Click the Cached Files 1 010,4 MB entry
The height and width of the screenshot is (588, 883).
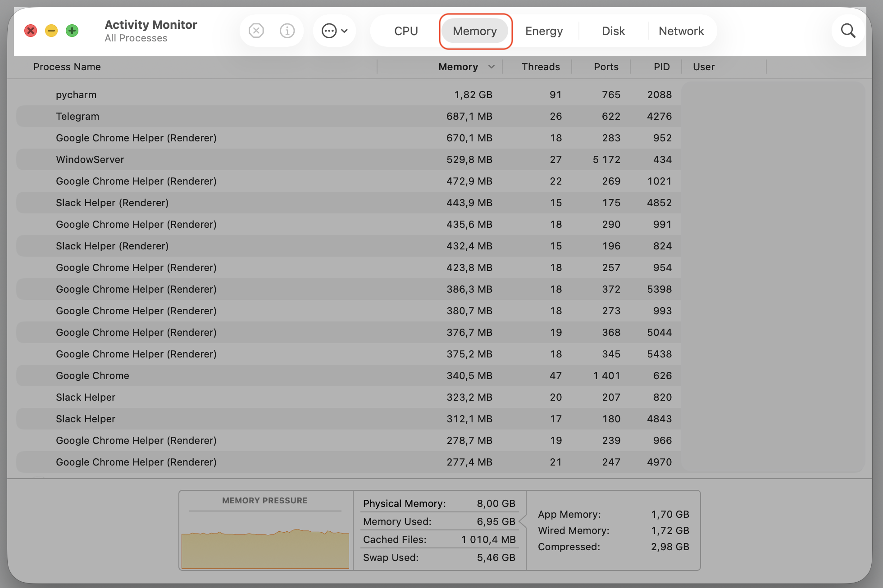(x=439, y=539)
